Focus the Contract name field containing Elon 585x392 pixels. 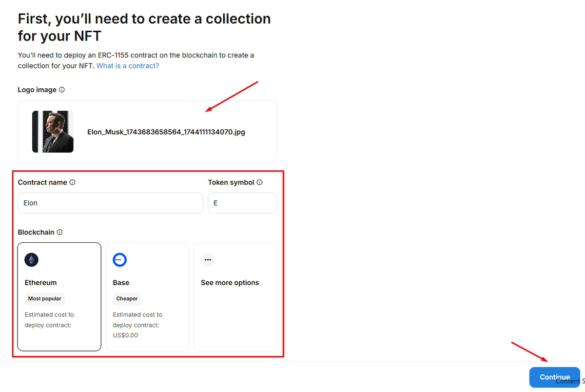[110, 203]
